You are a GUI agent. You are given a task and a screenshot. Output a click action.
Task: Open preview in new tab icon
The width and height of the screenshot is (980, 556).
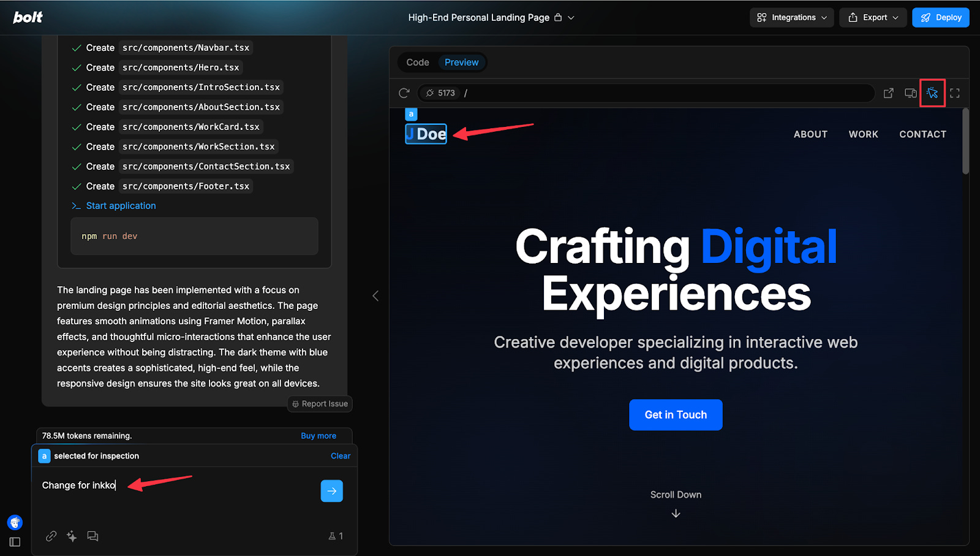[x=889, y=93]
